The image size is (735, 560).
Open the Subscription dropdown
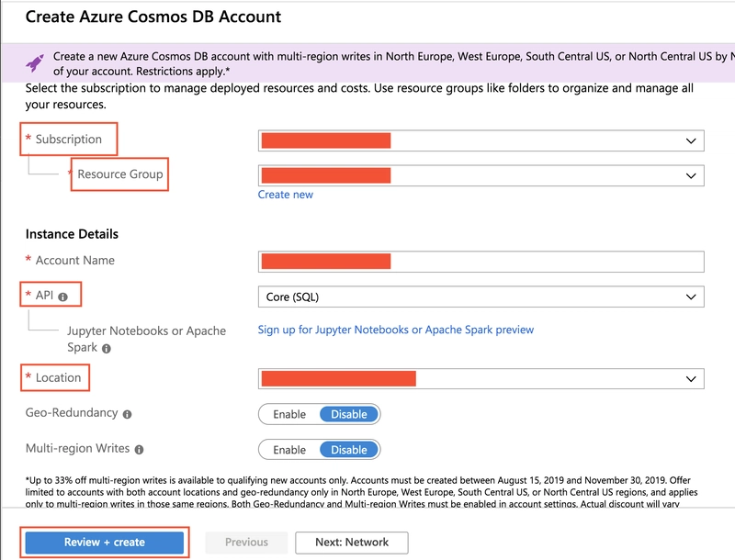(481, 141)
